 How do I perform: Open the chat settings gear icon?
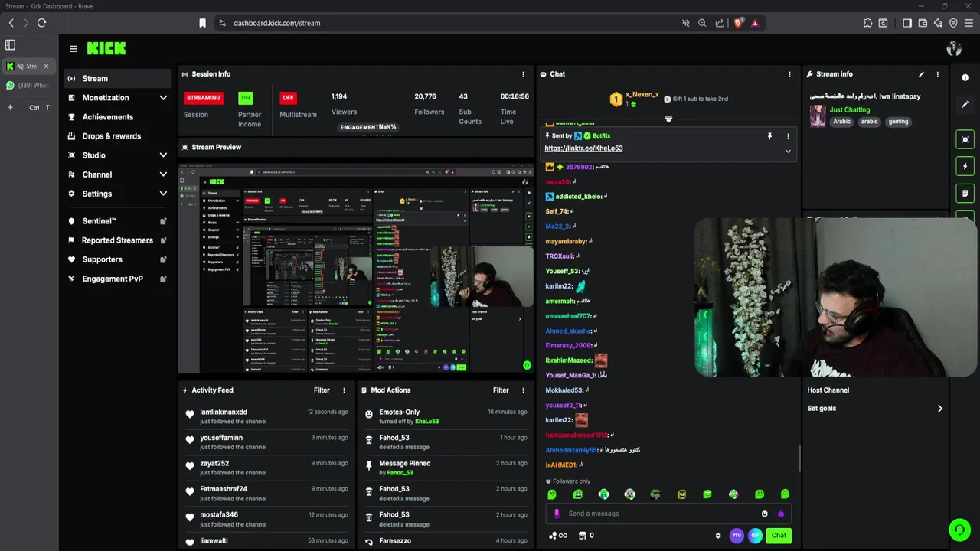717,536
